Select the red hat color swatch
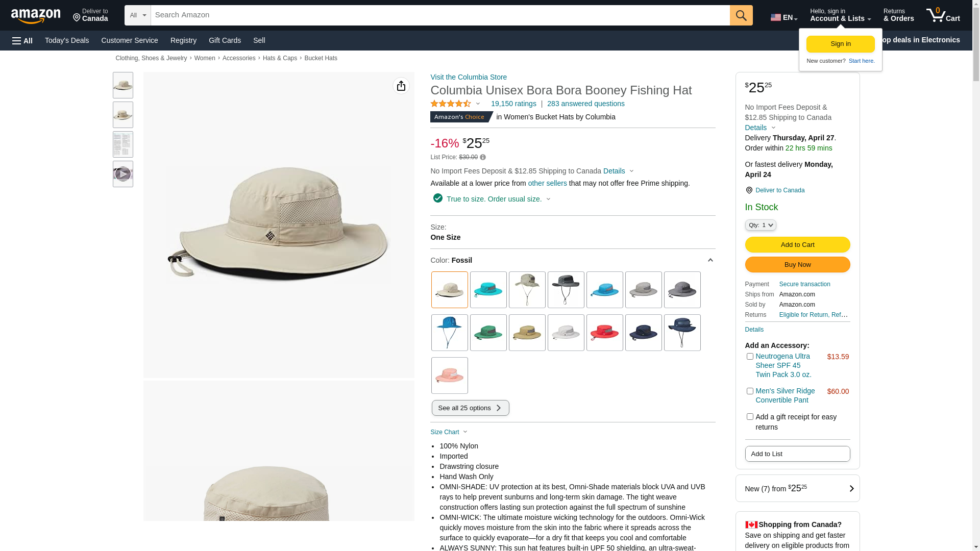The height and width of the screenshot is (551, 980). (x=604, y=333)
